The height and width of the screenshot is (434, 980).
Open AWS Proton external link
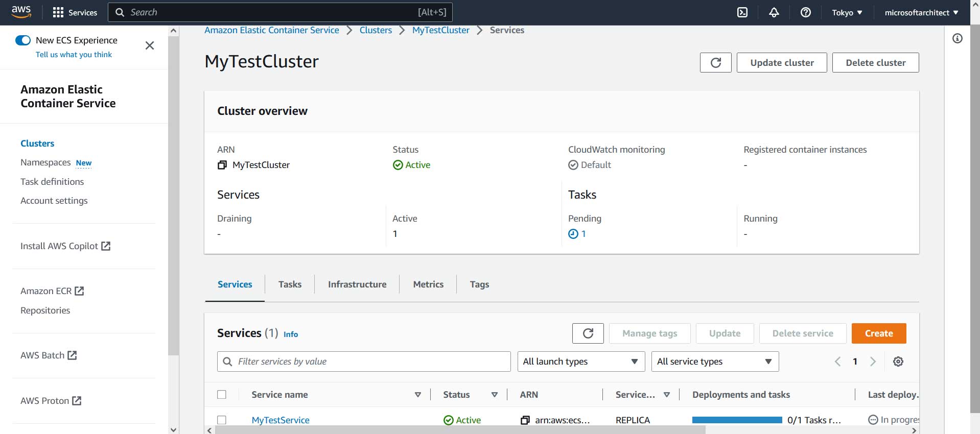pos(51,401)
